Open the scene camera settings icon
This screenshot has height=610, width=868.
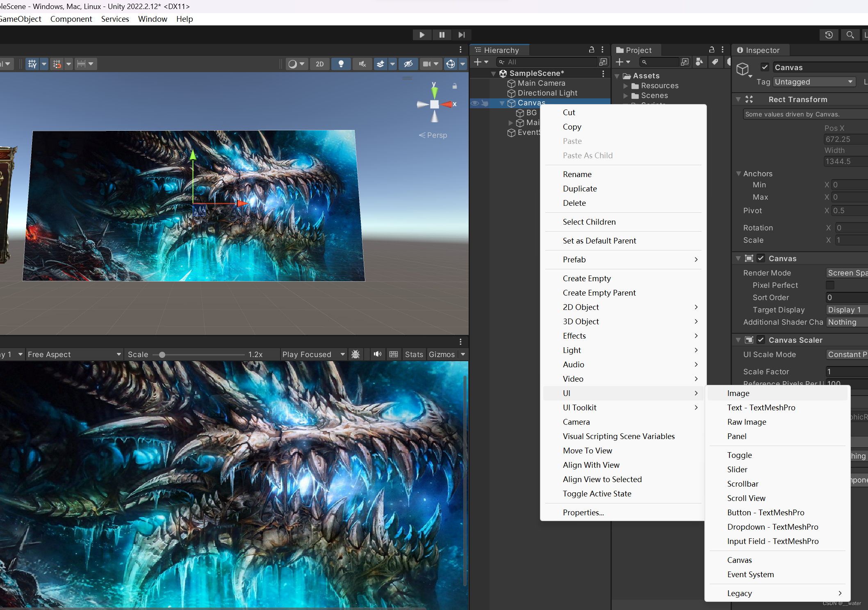(427, 64)
